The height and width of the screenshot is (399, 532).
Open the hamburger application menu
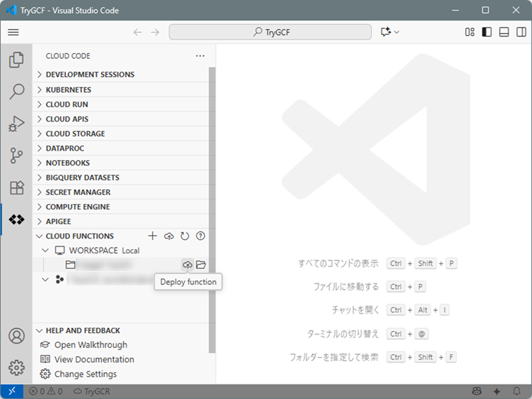[13, 32]
